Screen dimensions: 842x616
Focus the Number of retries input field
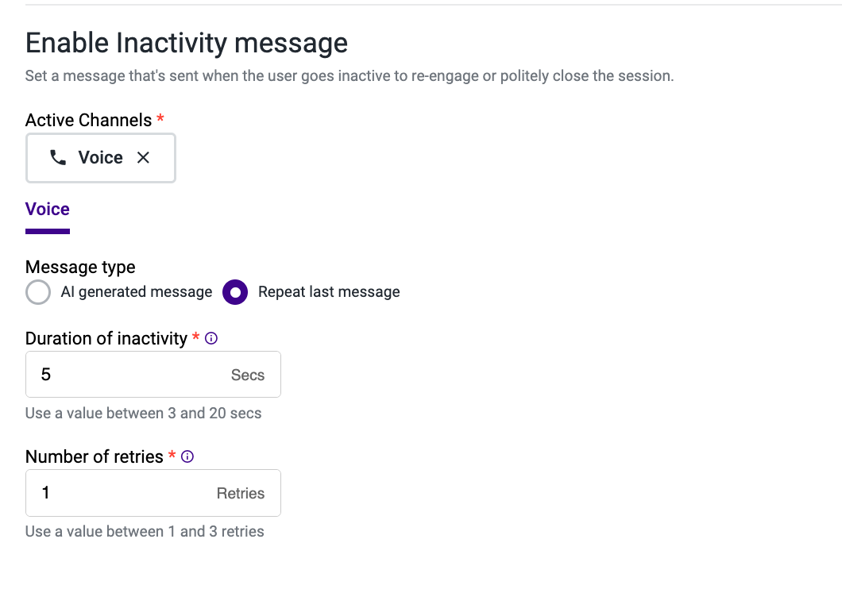tap(153, 493)
